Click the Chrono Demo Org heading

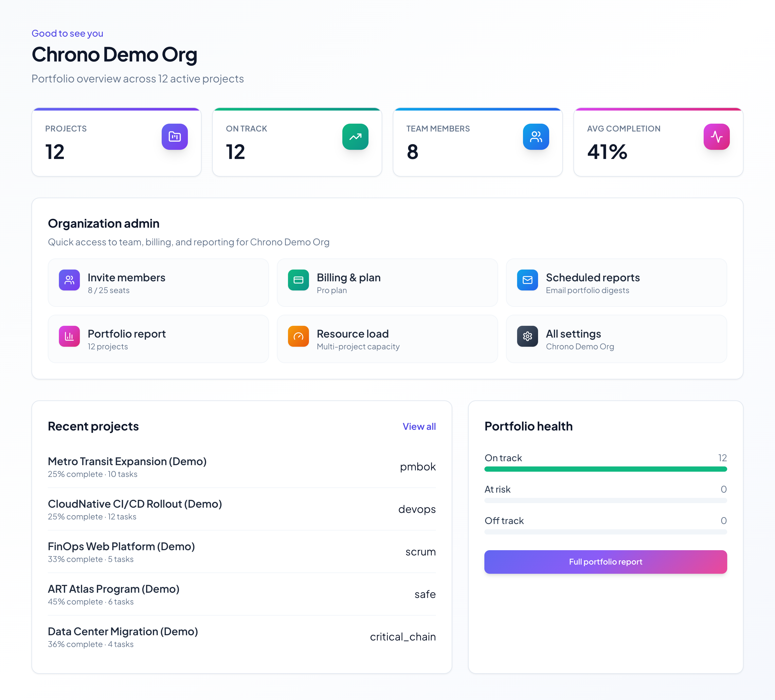(114, 55)
